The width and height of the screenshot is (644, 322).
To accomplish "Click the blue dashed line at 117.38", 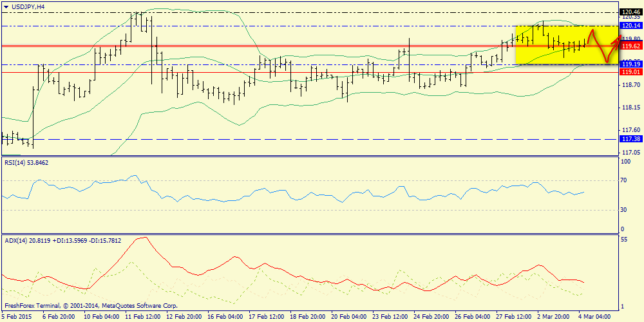I will pos(322,139).
